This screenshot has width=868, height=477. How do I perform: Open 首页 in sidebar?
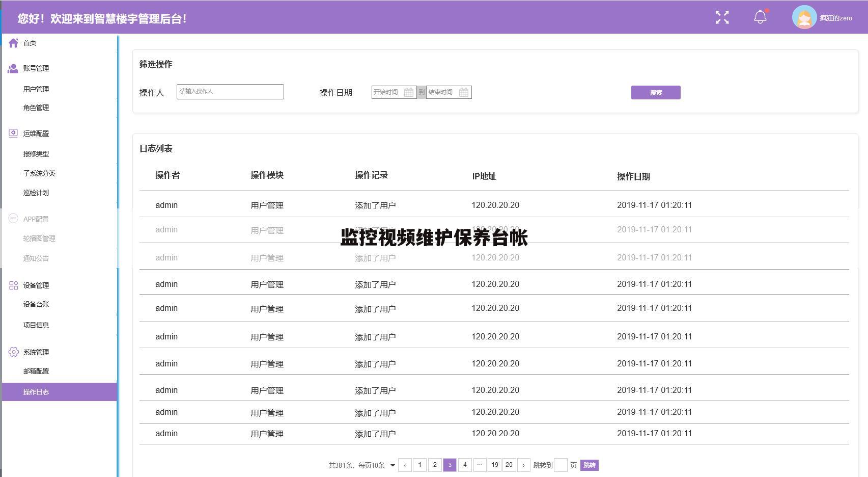pyautogui.click(x=30, y=43)
